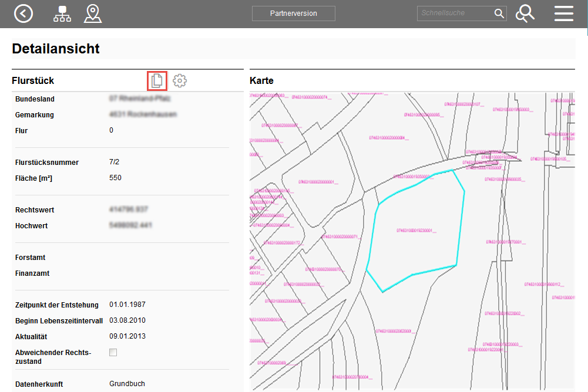Open the hierarchy structure tree icon
This screenshot has width=588, height=392.
point(62,13)
